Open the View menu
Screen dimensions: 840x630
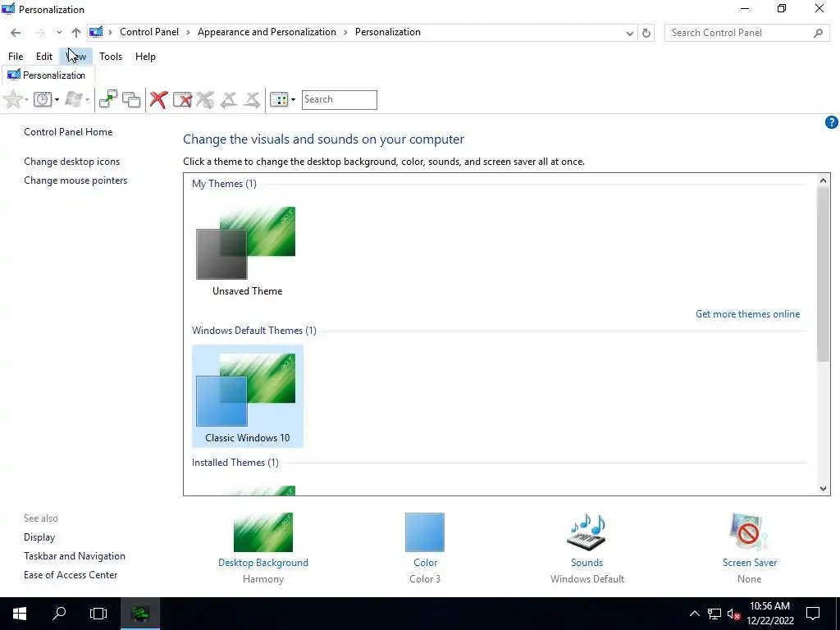[76, 57]
